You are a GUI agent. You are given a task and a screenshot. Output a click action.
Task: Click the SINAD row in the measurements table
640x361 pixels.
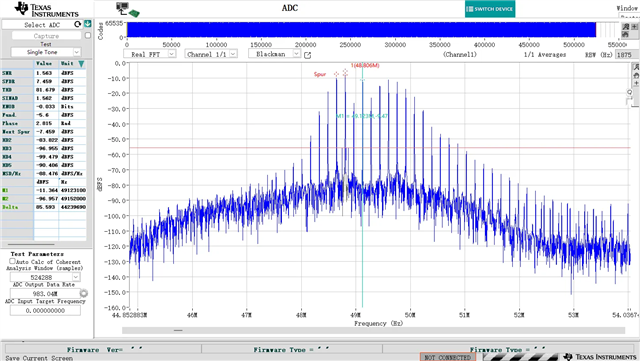point(43,98)
